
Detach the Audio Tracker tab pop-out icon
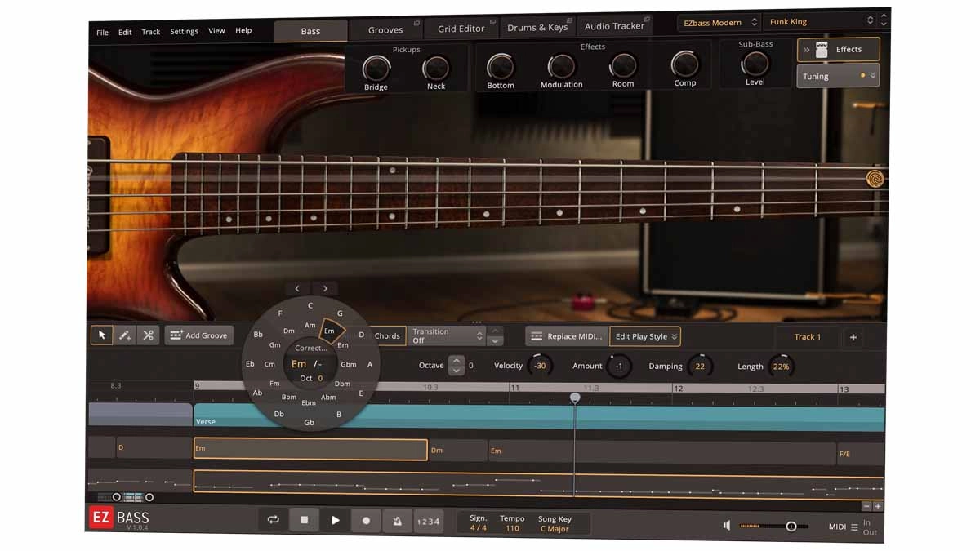[647, 19]
